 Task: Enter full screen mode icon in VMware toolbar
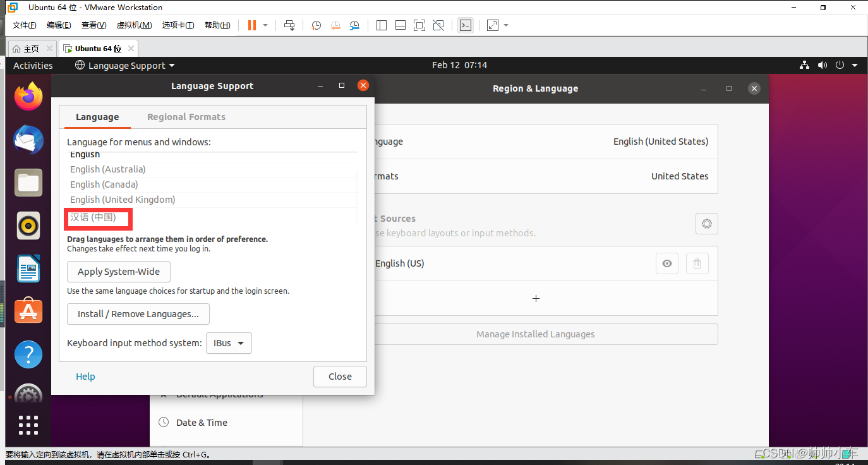click(419, 25)
